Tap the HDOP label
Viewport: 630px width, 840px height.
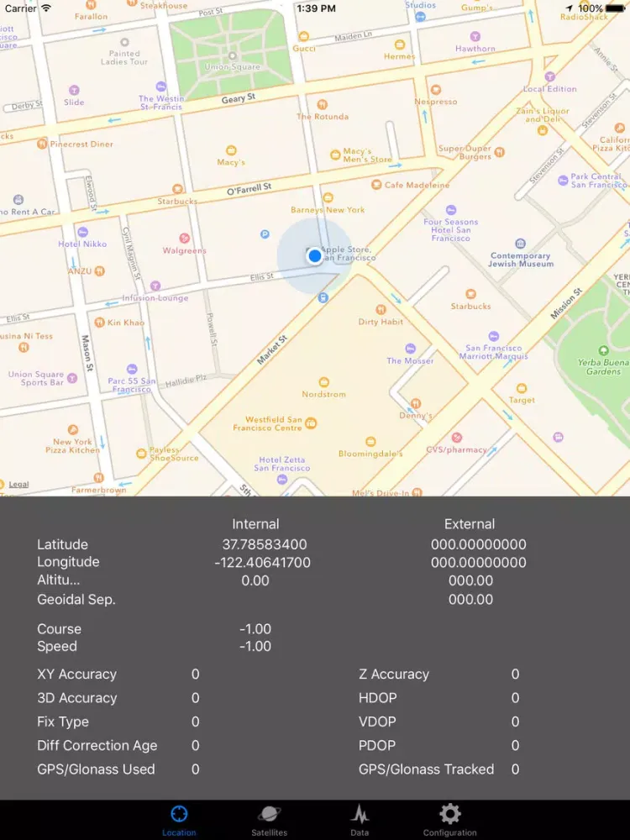tap(378, 697)
